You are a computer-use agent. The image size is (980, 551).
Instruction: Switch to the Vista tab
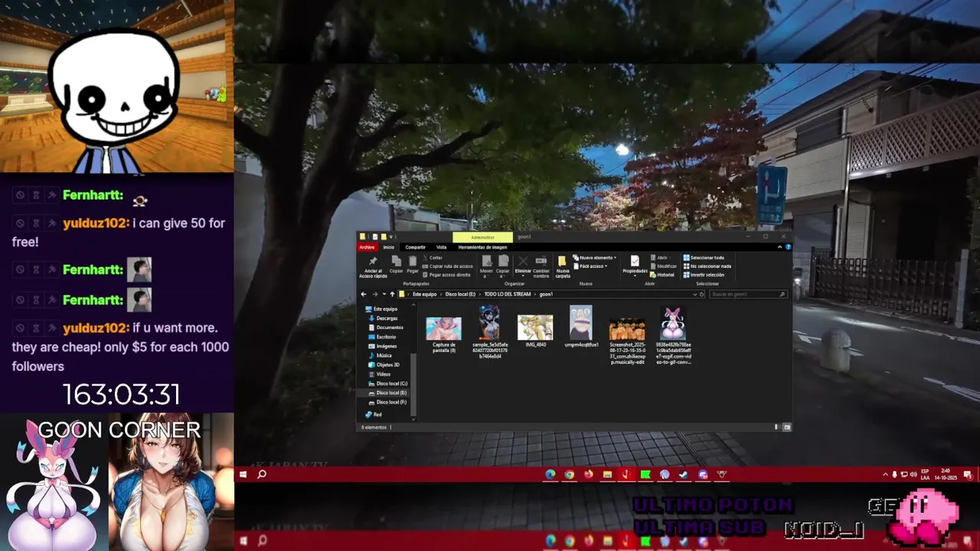(x=441, y=247)
